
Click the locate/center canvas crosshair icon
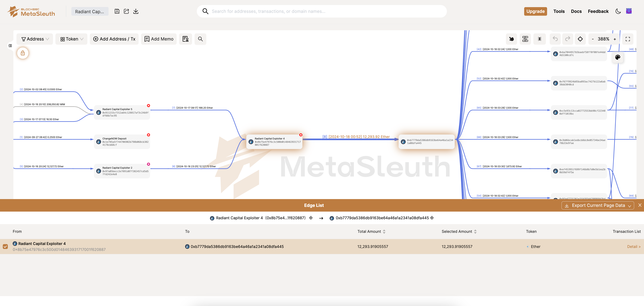click(x=580, y=39)
